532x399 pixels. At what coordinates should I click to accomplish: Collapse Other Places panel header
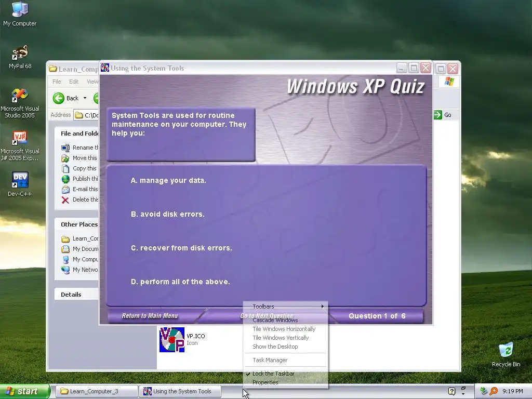coord(76,224)
